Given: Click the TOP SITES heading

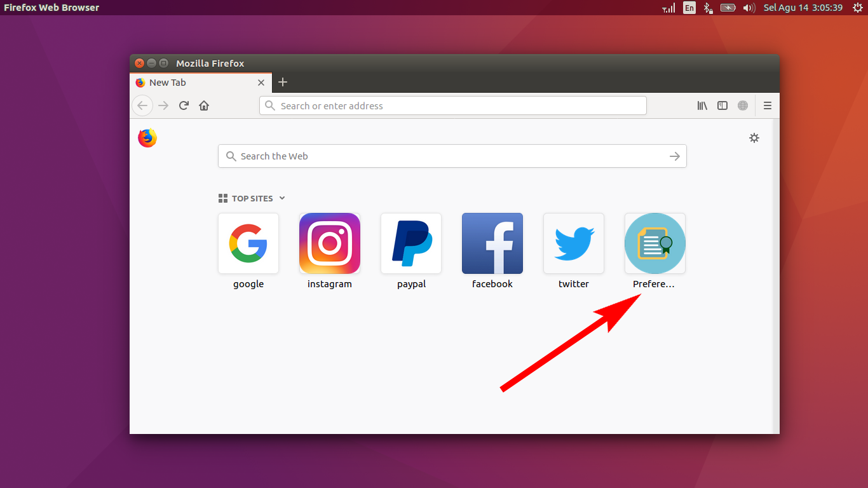Looking at the screenshot, I should click(x=252, y=198).
